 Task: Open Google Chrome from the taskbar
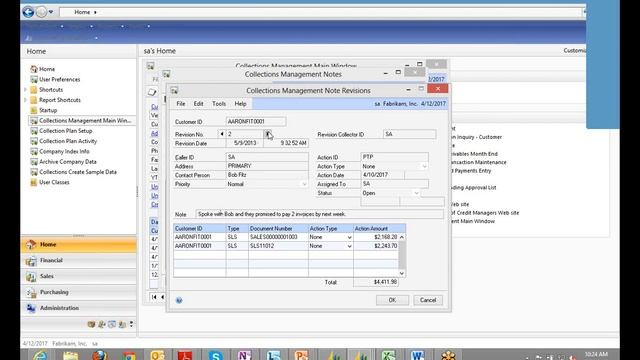128,355
